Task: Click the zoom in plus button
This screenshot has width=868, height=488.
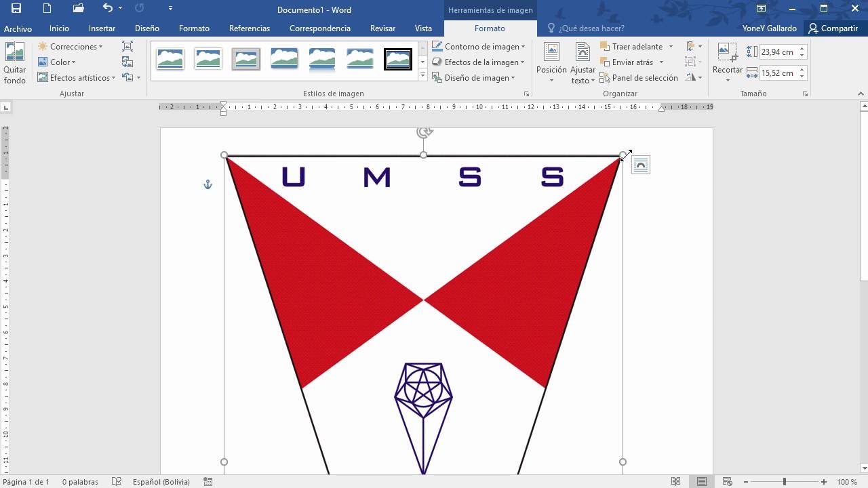Action: click(824, 482)
